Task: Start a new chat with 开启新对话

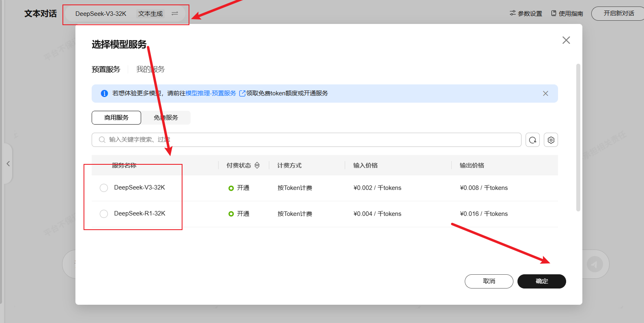Action: tap(618, 13)
